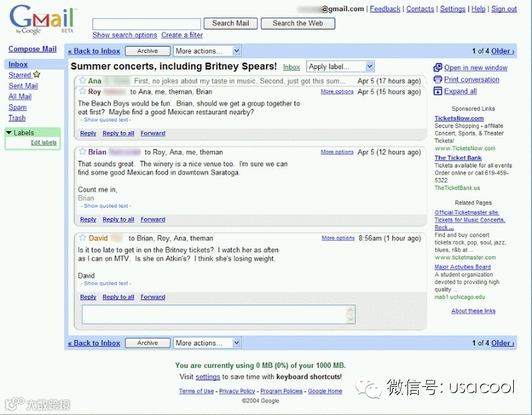Click Create a filter link
532x415 pixels.
click(x=182, y=35)
